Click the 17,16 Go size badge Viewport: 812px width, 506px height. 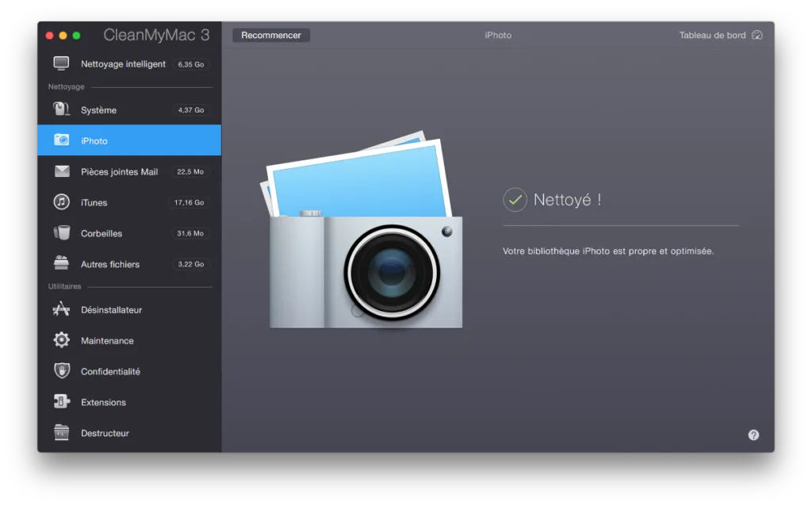click(189, 202)
